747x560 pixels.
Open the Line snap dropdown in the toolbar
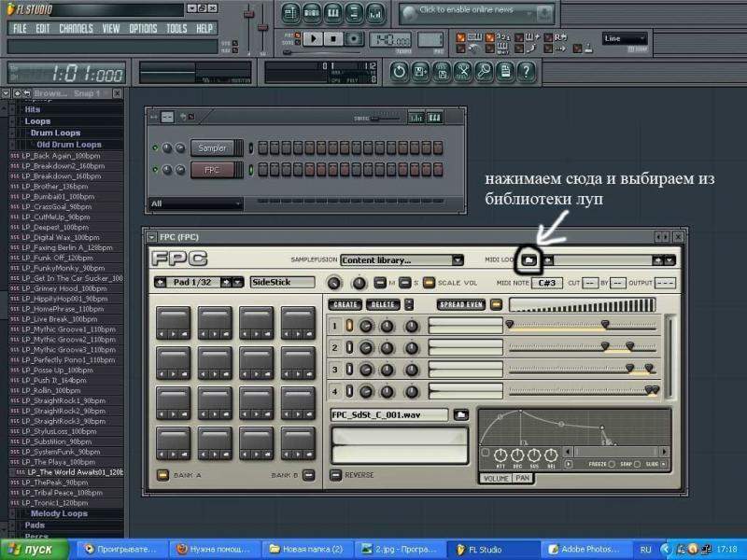pyautogui.click(x=625, y=39)
